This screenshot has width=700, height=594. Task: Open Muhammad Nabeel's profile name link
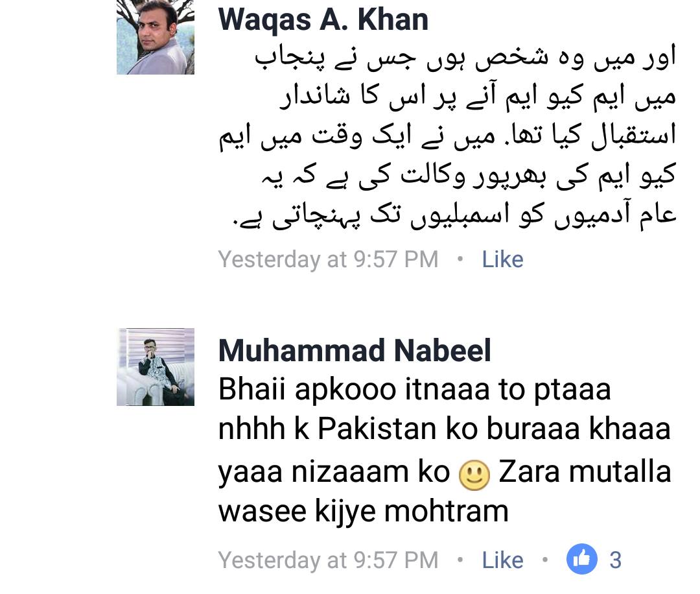coord(355,351)
